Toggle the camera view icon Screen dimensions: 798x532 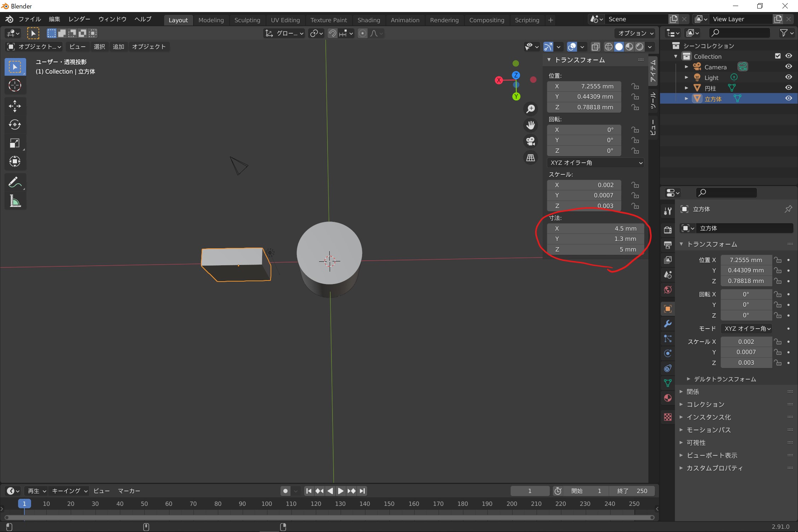(x=531, y=141)
